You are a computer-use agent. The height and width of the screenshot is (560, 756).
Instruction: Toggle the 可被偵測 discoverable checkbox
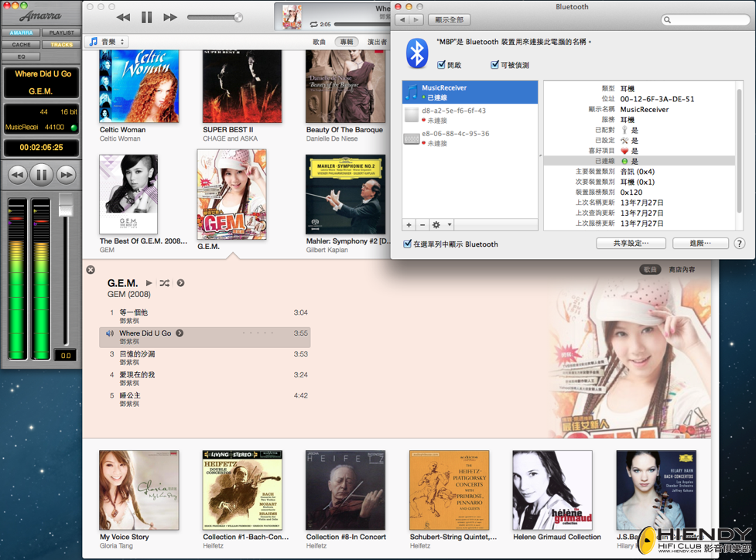[494, 64]
